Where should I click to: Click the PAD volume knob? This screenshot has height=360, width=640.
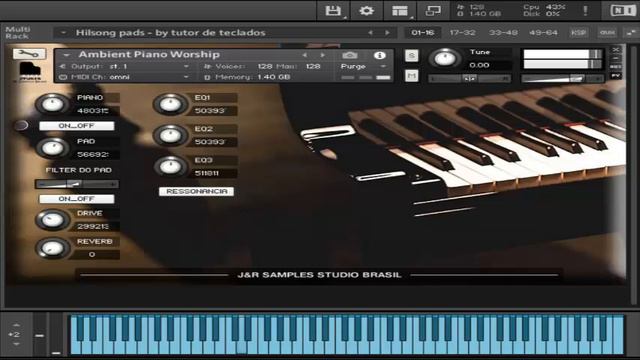(x=53, y=148)
